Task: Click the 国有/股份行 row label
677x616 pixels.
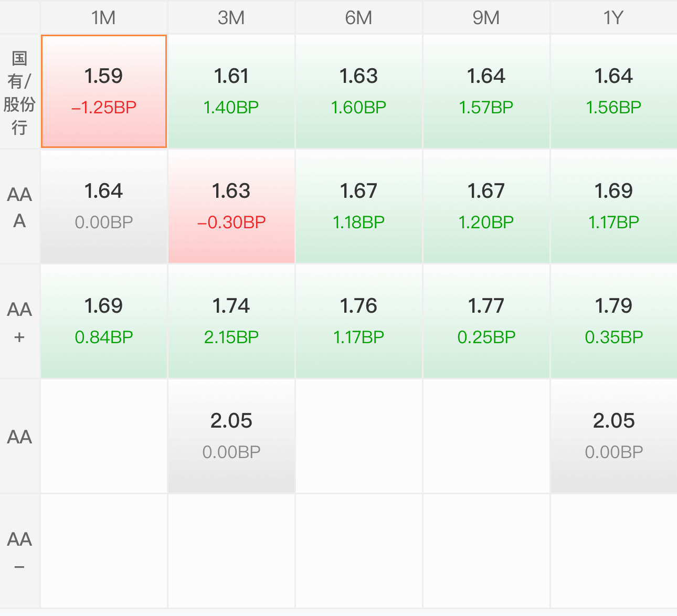Action: tap(19, 92)
